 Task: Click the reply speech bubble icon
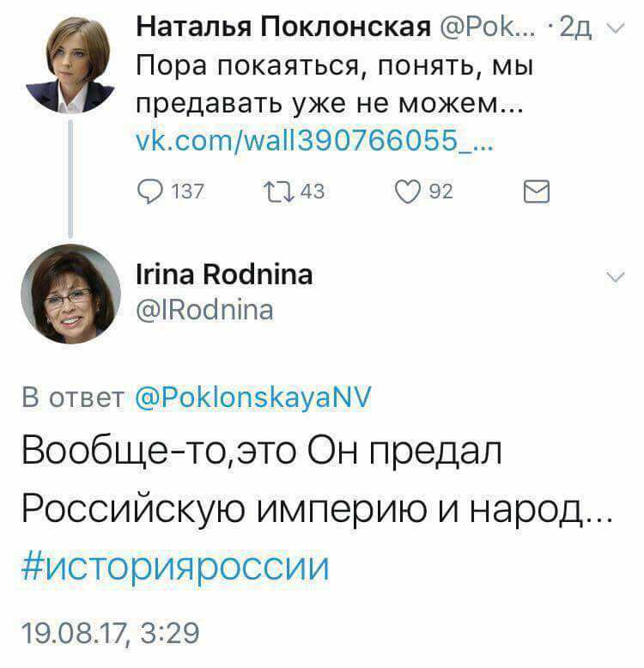[x=150, y=191]
